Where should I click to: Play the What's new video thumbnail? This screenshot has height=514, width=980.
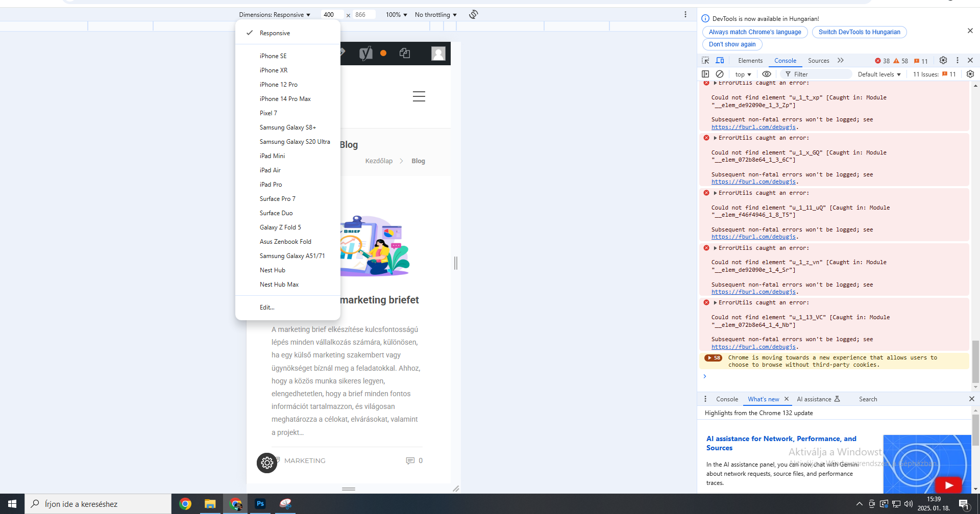948,485
